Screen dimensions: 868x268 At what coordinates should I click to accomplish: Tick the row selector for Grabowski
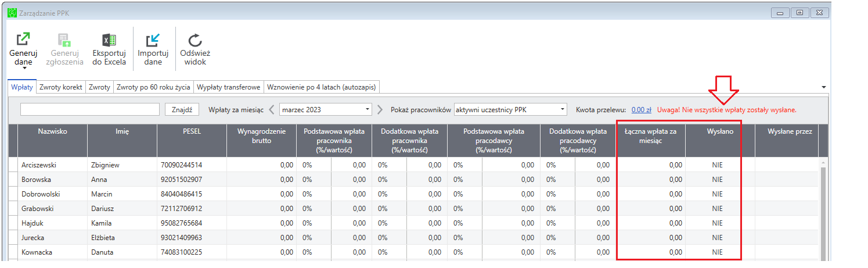point(13,209)
